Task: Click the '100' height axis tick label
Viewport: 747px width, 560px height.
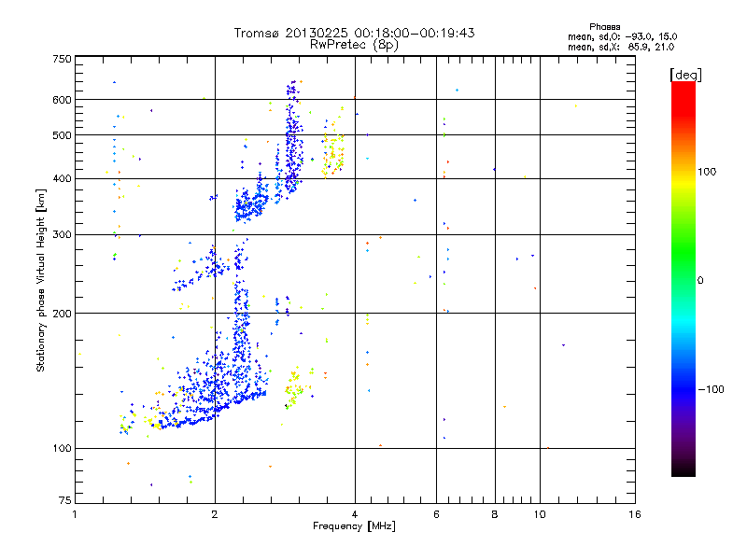Action: [63, 449]
